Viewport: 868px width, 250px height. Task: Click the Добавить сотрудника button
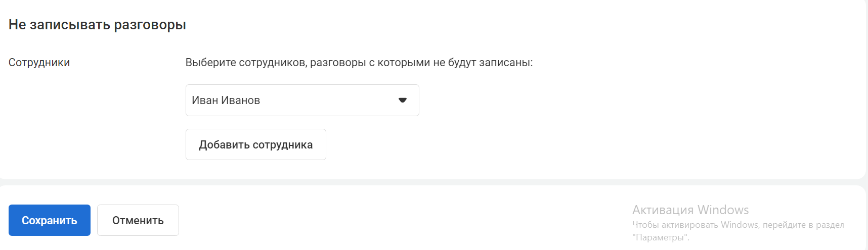(x=256, y=144)
